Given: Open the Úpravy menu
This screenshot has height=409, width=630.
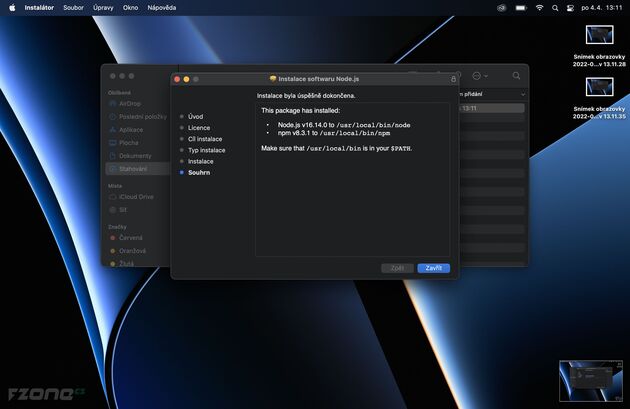Looking at the screenshot, I should coord(103,7).
